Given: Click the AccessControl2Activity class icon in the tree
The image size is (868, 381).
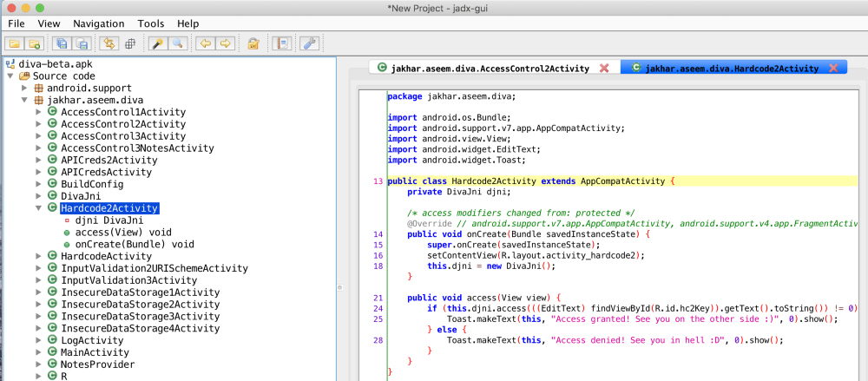Looking at the screenshot, I should pos(53,124).
